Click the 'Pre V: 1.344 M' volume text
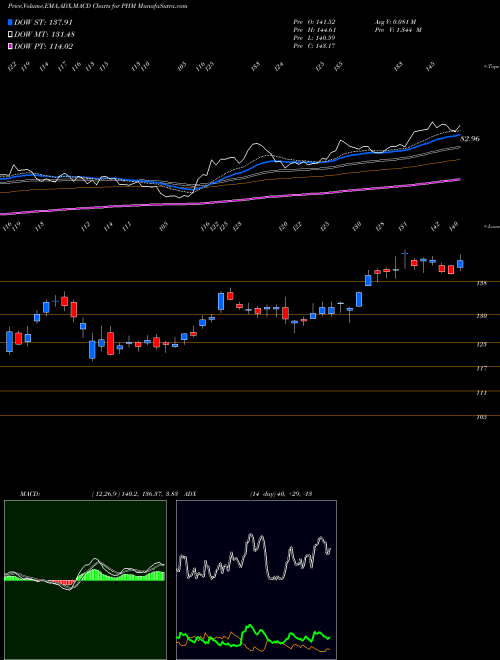This screenshot has width=500, height=660. click(398, 30)
